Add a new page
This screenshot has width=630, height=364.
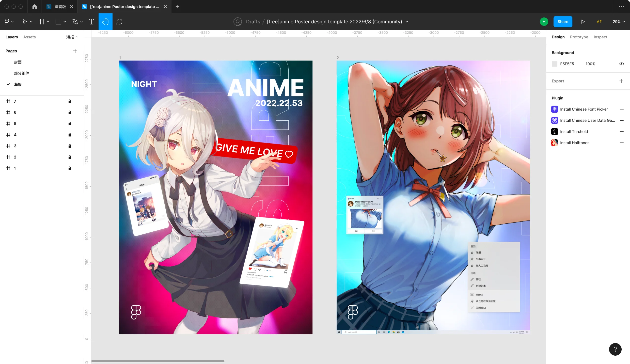click(x=75, y=51)
